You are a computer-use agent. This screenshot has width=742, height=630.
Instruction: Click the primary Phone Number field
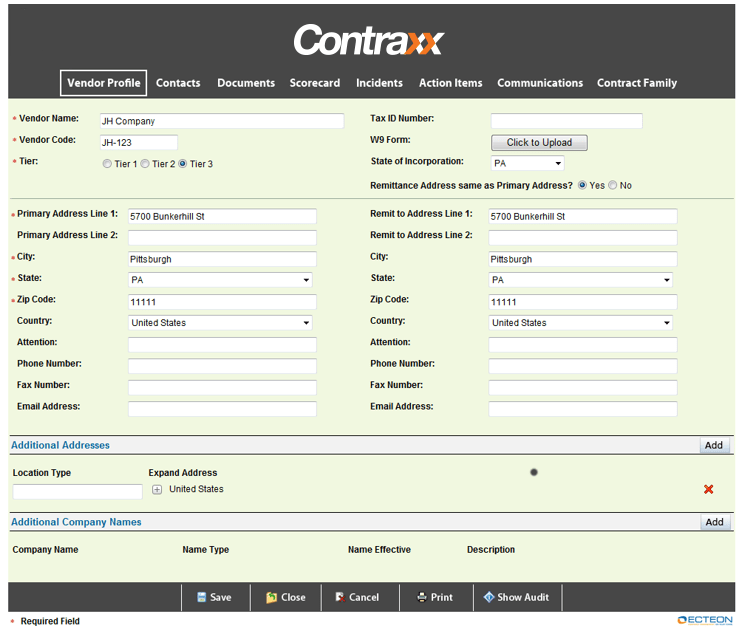[222, 366]
